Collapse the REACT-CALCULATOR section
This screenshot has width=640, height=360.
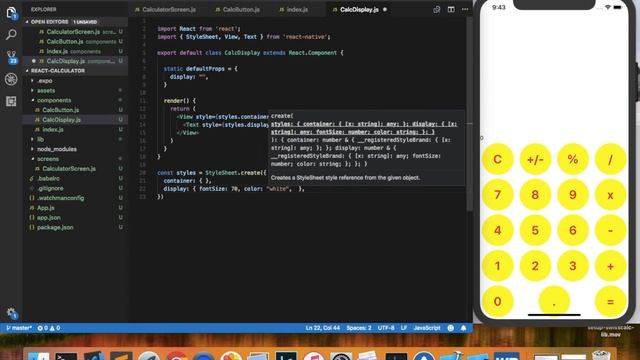[x=58, y=71]
